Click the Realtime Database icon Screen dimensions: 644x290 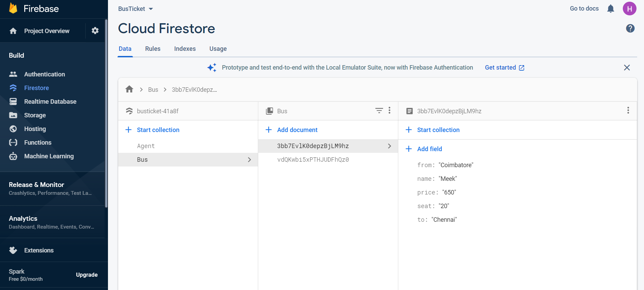coord(13,101)
